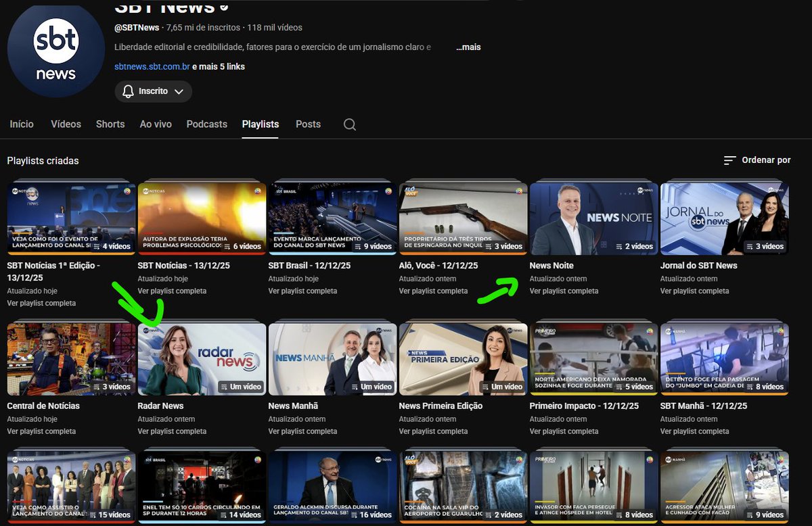This screenshot has width=812, height=526.
Task: Open the SBT Manhã - 12/12/25 thumbnail
Action: pos(724,359)
